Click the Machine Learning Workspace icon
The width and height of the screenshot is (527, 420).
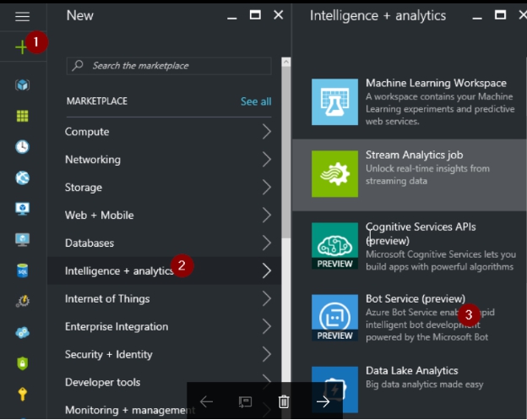334,102
